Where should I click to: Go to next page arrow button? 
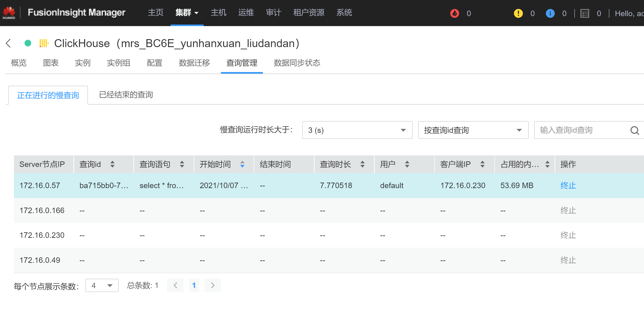213,285
